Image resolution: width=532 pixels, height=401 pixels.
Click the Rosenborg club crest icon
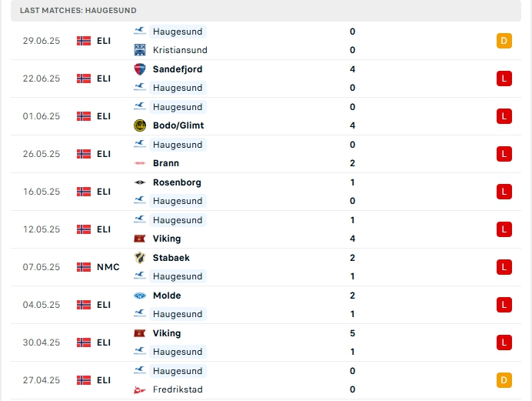click(140, 182)
